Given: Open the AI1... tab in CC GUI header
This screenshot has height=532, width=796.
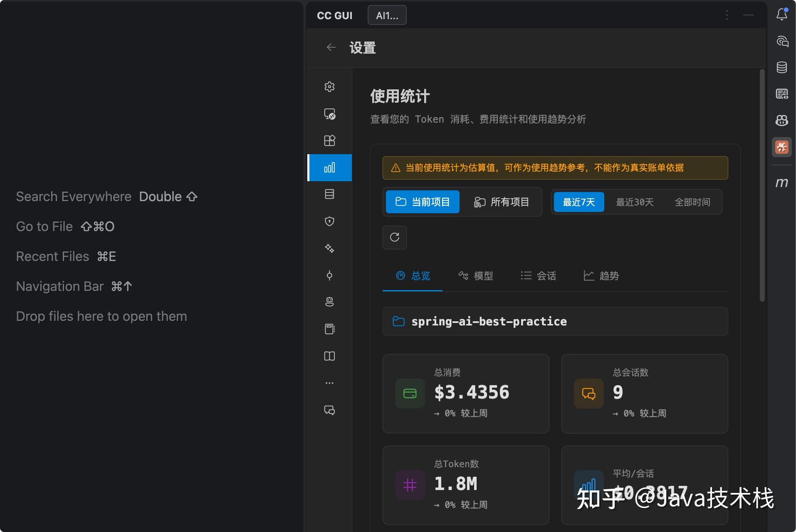Looking at the screenshot, I should [387, 15].
